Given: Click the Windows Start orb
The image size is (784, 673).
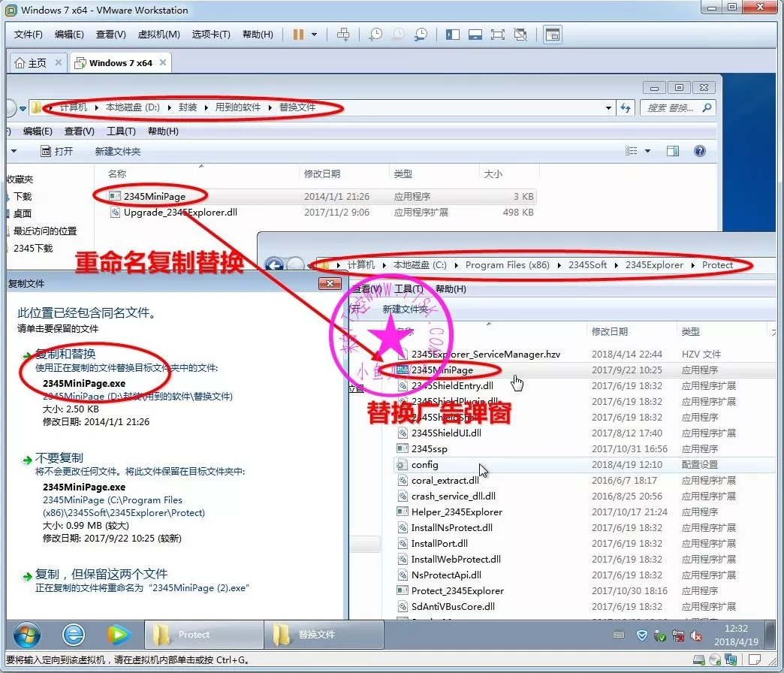Looking at the screenshot, I should [27, 635].
